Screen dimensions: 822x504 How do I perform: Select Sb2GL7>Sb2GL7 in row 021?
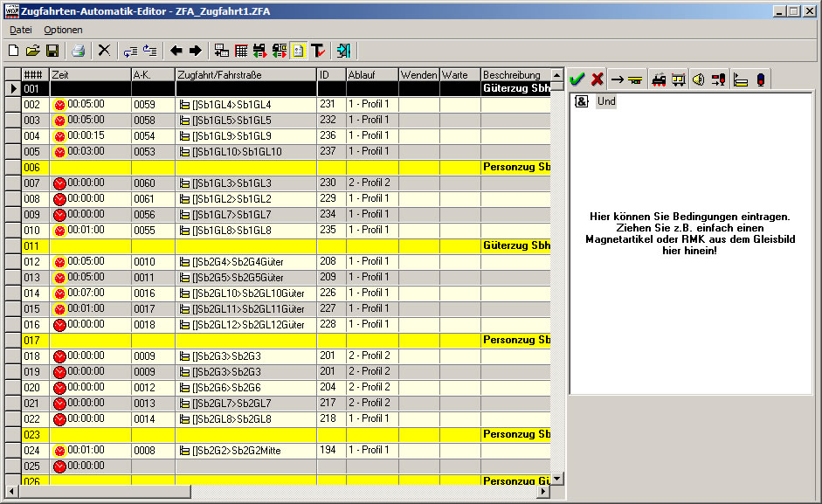click(x=245, y=404)
